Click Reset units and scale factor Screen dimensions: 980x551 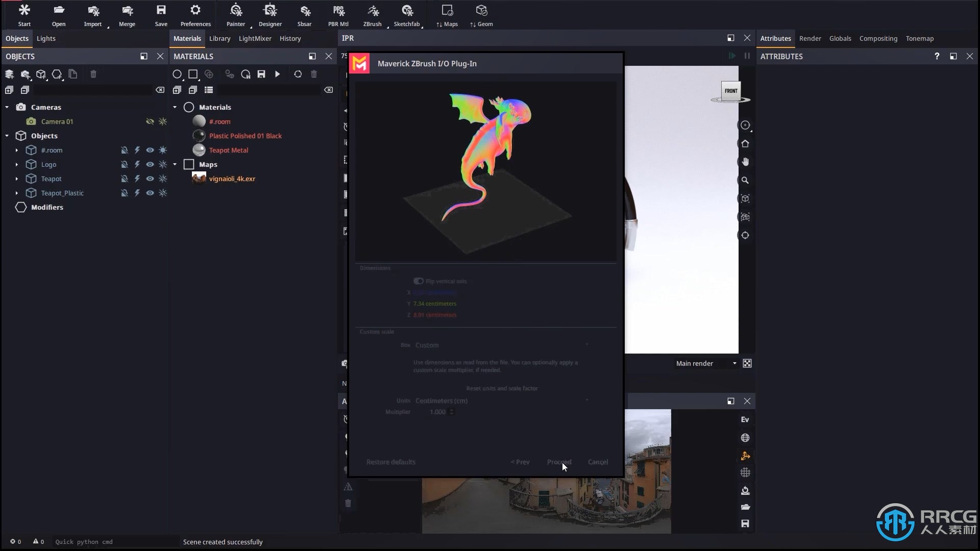[x=502, y=388]
